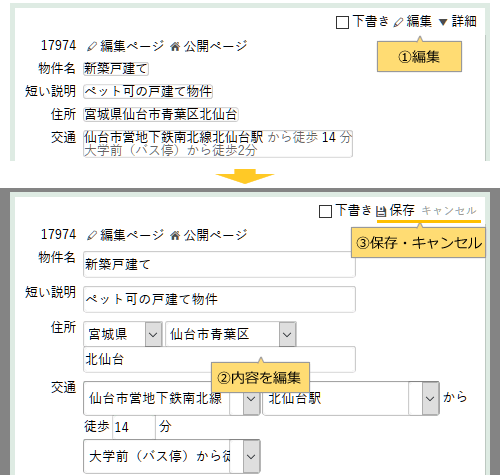The image size is (500, 475).
Task: Open the 北仙台駅 station dropdown
Action: 351,398
